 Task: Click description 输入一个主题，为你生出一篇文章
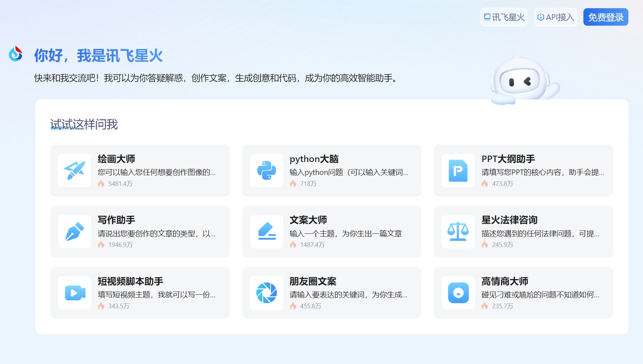click(x=346, y=234)
